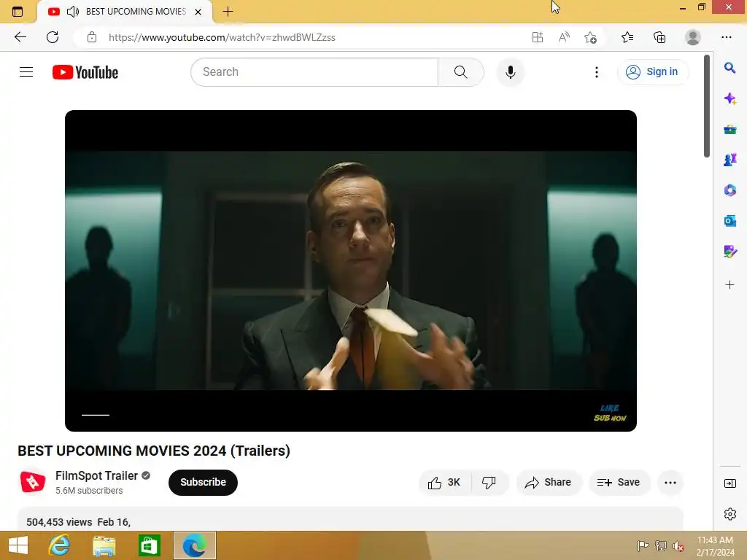Select the BEST UPCOMING MOVIES tab

click(x=125, y=12)
